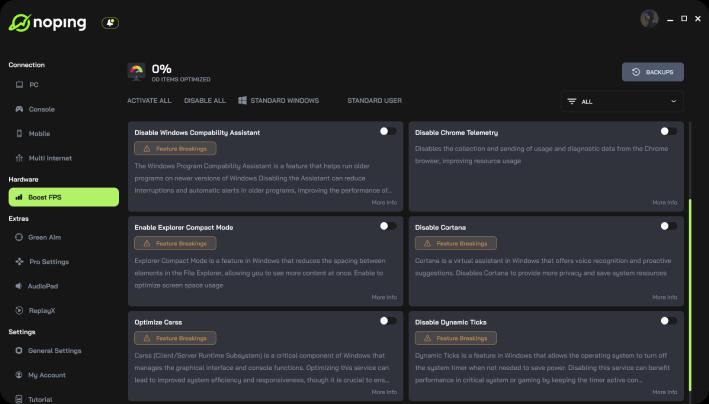Click the Console gamepad icon
Image resolution: width=709 pixels, height=404 pixels.
[19, 109]
